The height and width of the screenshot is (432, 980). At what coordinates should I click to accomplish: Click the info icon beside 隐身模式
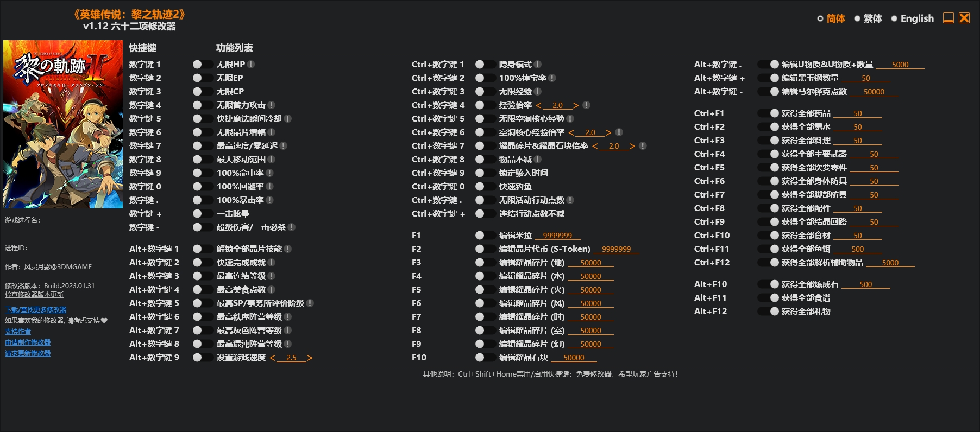(537, 64)
